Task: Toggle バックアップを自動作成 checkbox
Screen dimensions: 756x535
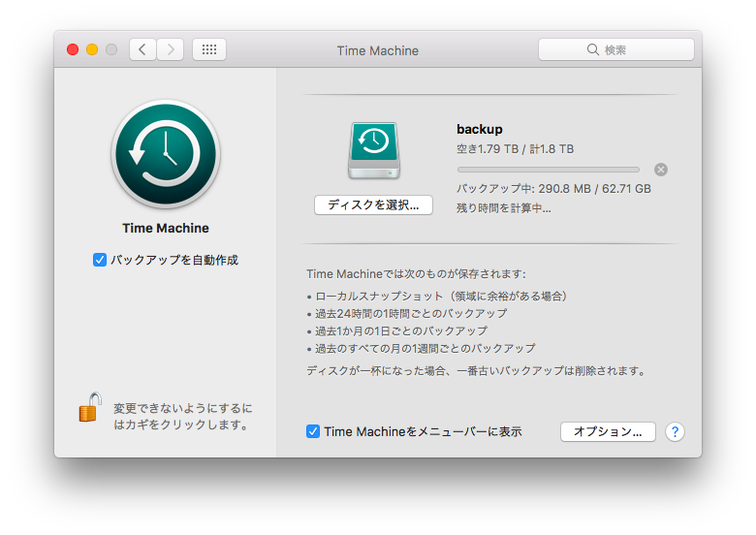Action: coord(99,260)
